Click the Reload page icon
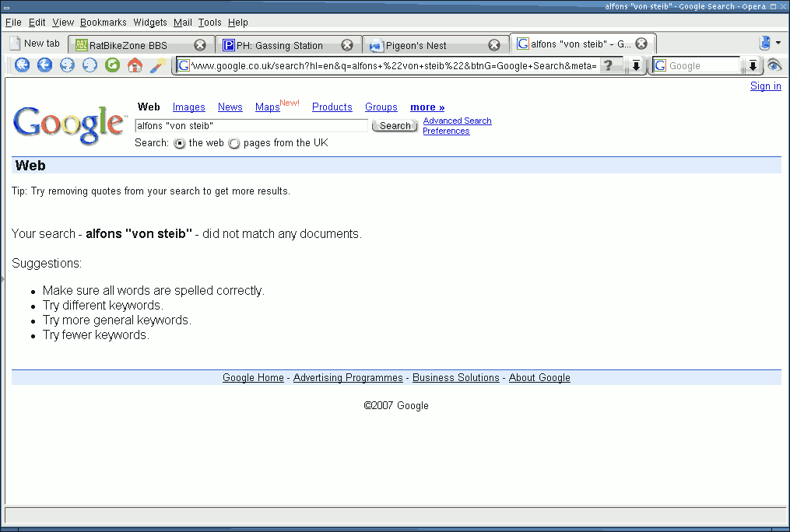Viewport: 790px width, 532px height. [113, 65]
